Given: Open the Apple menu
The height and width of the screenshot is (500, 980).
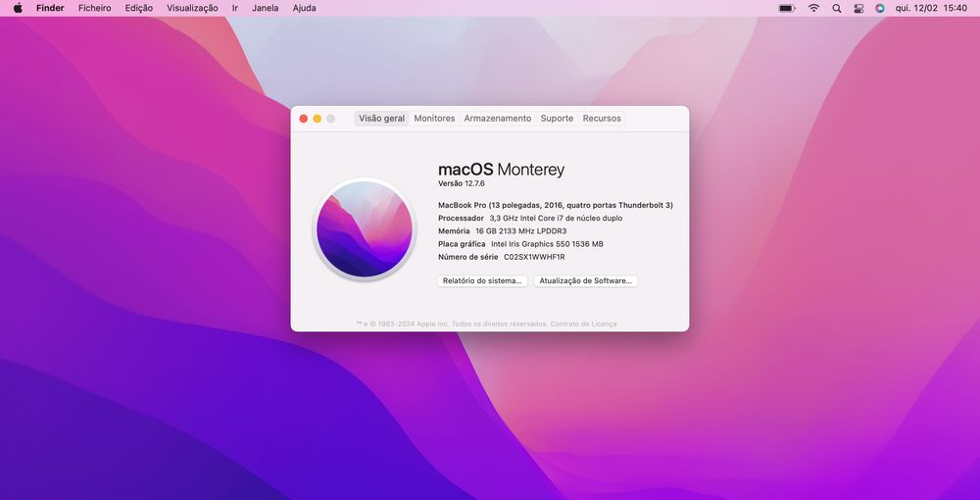Looking at the screenshot, I should click(18, 8).
